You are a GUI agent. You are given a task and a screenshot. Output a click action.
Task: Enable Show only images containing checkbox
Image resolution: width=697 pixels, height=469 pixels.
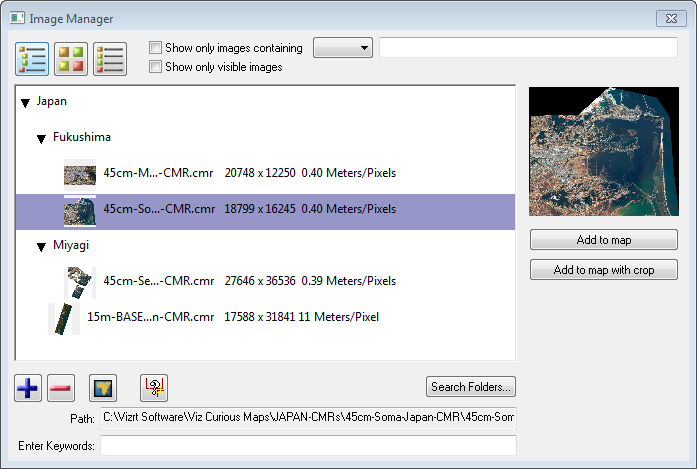(x=155, y=48)
